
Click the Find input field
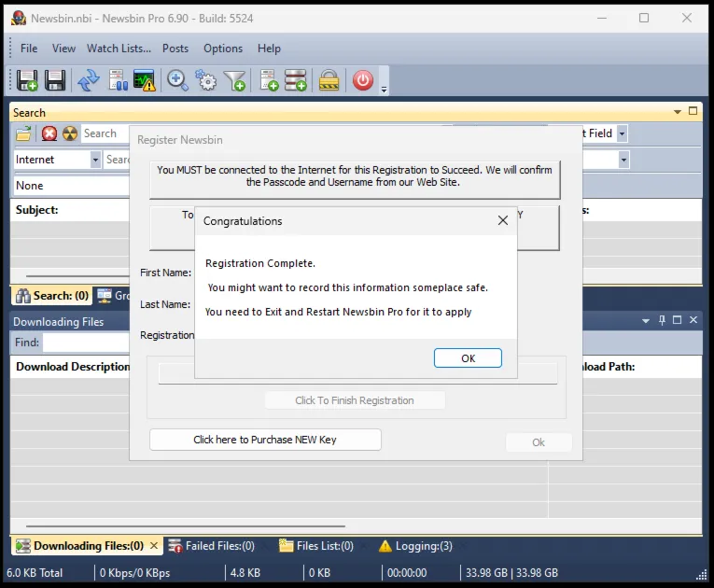point(87,343)
